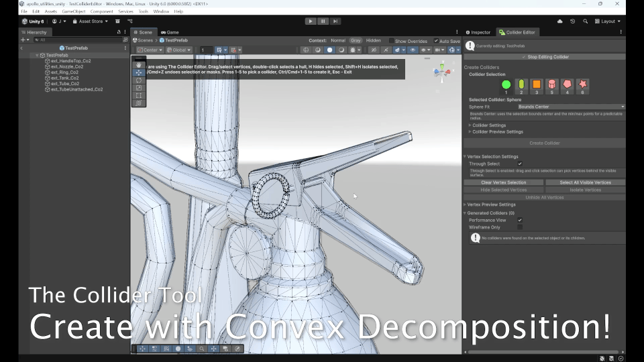
Task: Open Unity Cloud icon
Action: (559, 21)
